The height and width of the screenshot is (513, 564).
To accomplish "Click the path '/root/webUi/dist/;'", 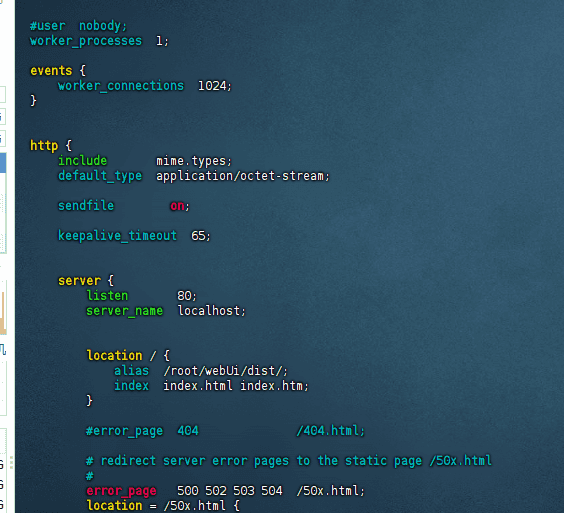I will click(x=226, y=371).
